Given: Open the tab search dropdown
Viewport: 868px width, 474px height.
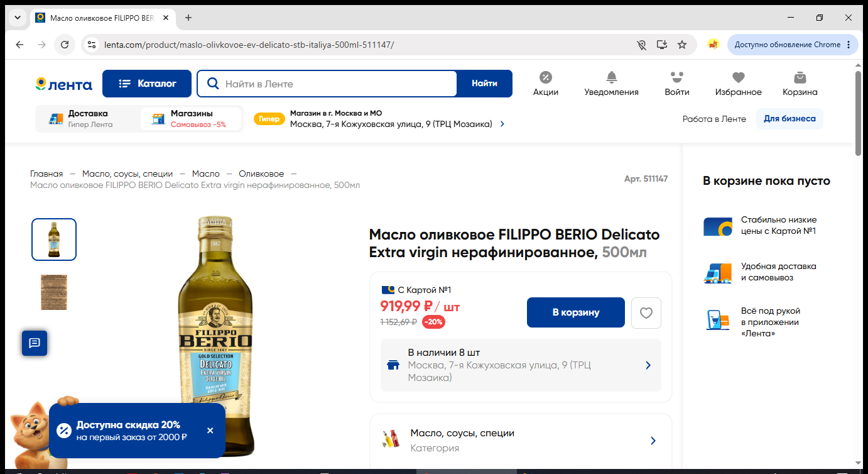Looking at the screenshot, I should (17, 18).
